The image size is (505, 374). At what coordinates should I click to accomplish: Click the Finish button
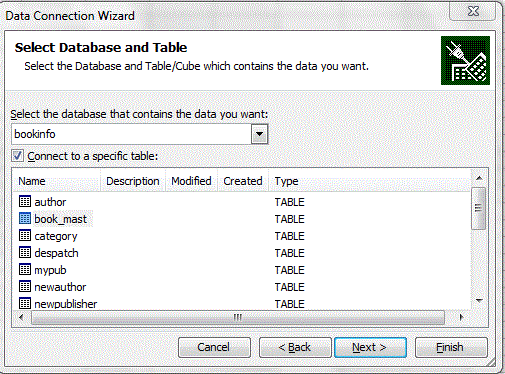pyautogui.click(x=451, y=347)
